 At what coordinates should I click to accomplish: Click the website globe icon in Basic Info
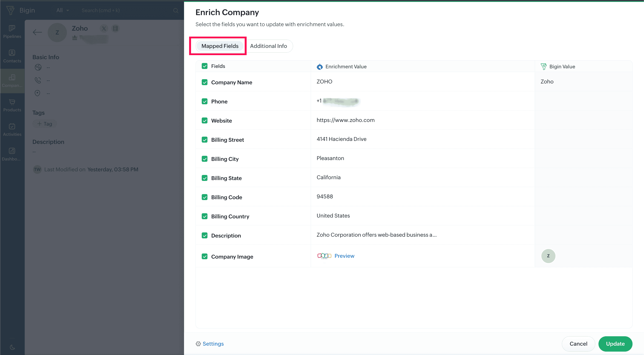38,67
